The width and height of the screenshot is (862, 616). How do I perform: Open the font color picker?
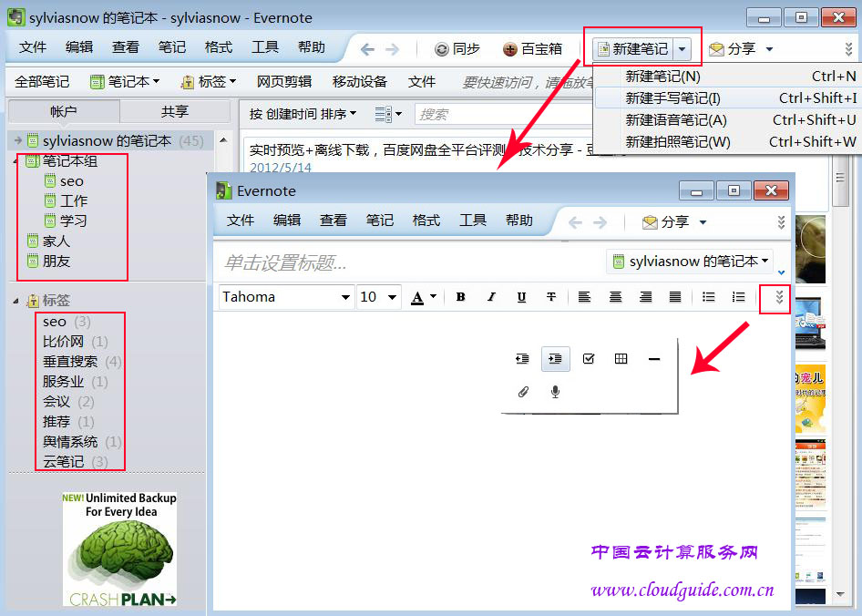click(x=424, y=297)
